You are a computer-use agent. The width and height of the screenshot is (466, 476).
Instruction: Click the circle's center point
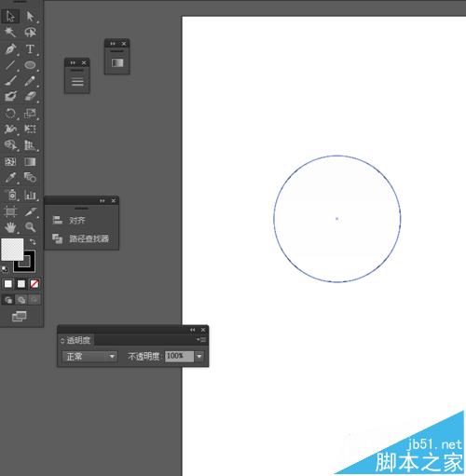336,219
